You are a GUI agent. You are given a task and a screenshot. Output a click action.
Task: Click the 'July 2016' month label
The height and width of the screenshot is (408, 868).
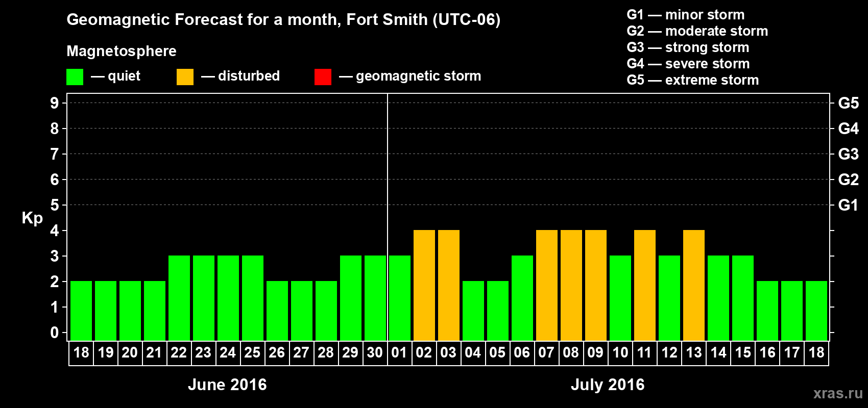click(608, 385)
